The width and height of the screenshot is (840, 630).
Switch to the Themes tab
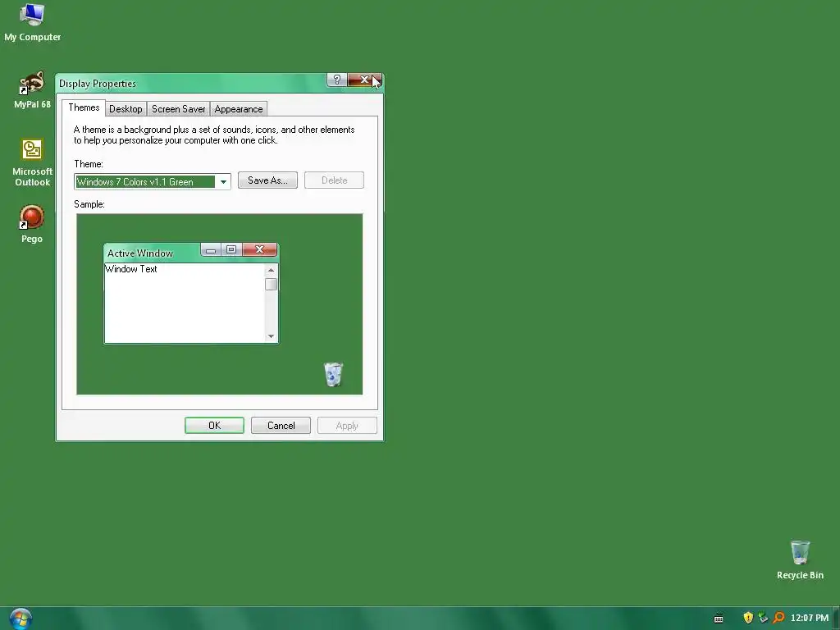point(84,107)
